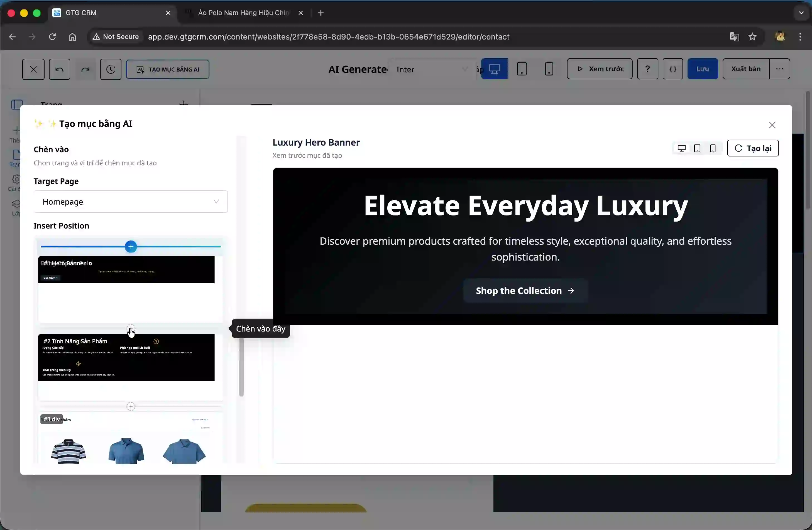The image size is (812, 530).
Task: Select the undo icon in the top toolbar
Action: 59,69
